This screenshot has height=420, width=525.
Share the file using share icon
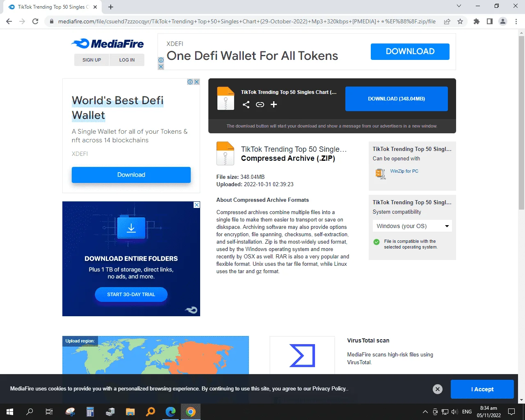point(246,105)
